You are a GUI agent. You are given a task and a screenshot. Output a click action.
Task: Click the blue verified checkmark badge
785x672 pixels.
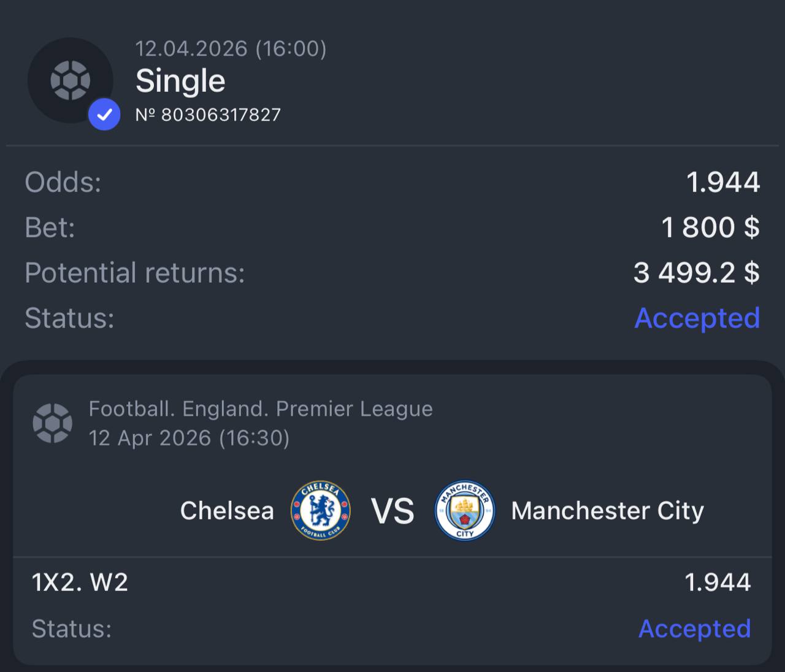click(x=104, y=115)
